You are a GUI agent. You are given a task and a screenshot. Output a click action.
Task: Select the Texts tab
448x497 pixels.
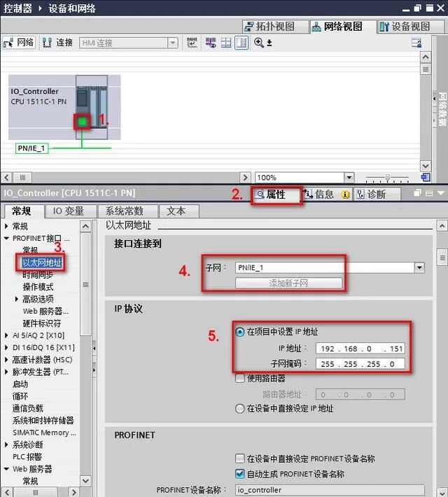pos(178,211)
